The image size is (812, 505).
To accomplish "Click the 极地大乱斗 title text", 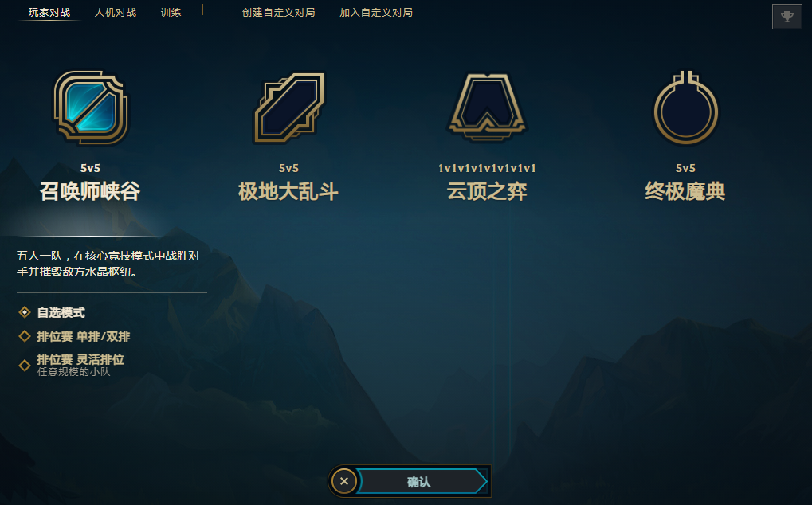I will click(288, 191).
